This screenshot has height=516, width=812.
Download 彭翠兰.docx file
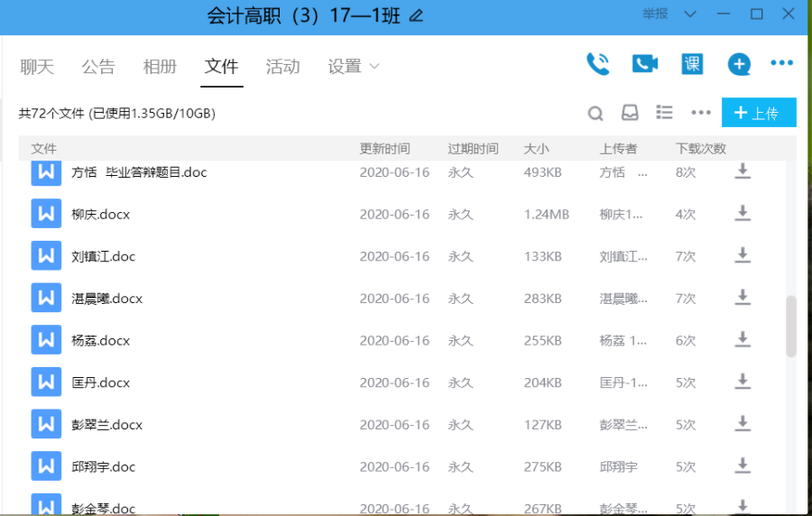tap(743, 423)
